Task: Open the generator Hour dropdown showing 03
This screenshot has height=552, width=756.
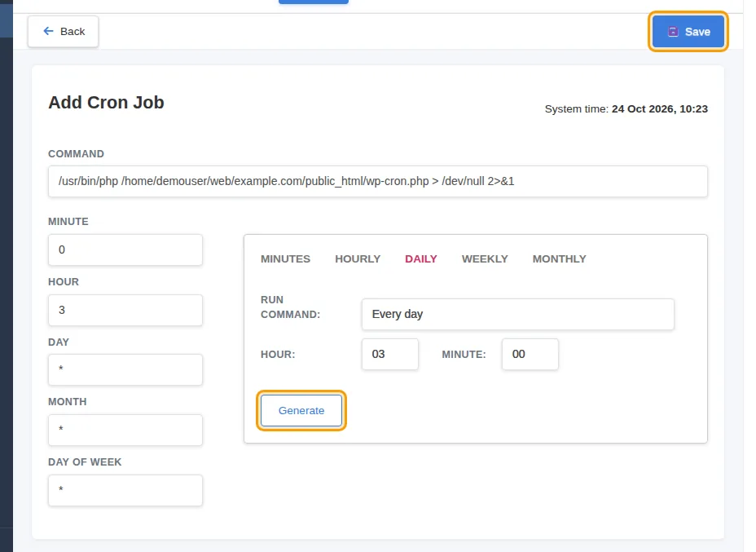Action: [x=390, y=354]
